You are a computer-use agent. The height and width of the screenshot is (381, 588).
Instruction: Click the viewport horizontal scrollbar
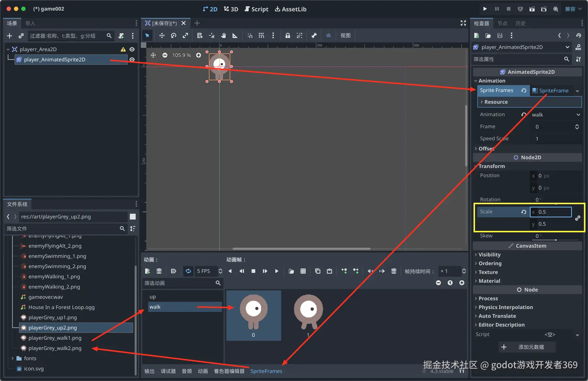302,249
